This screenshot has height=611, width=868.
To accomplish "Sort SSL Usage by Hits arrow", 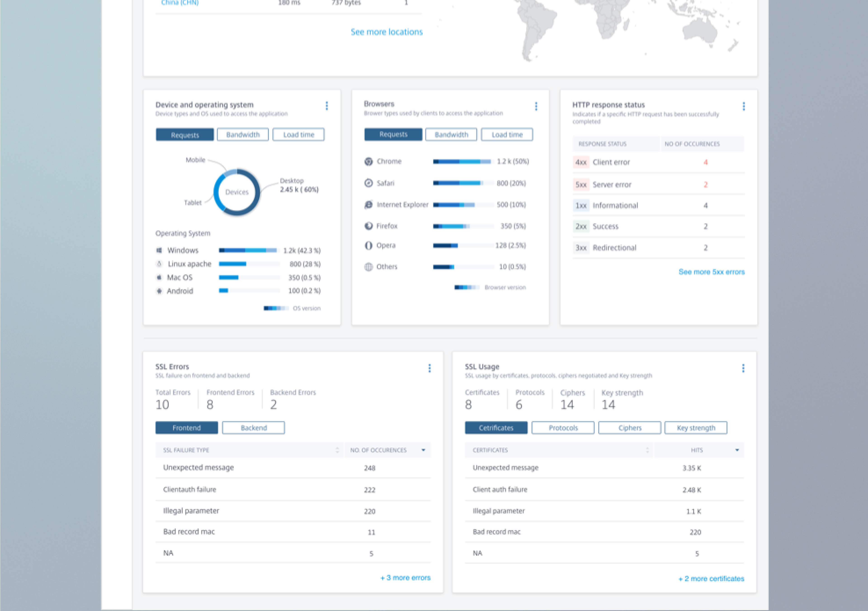I will (x=737, y=450).
